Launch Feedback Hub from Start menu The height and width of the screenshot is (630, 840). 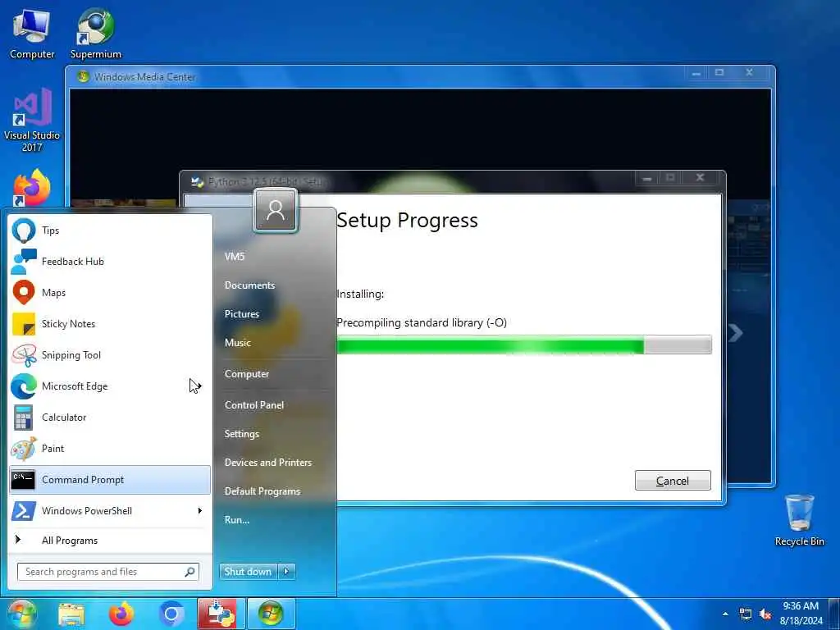110,262
